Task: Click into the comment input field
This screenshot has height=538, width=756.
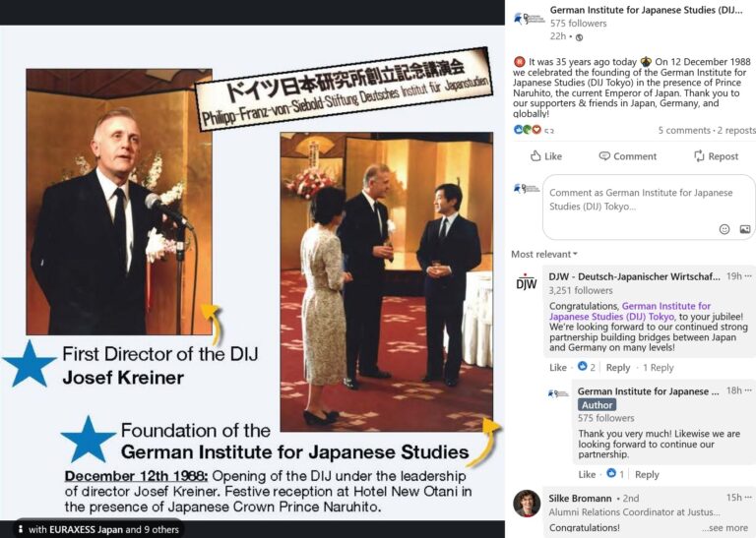Action: (649, 208)
